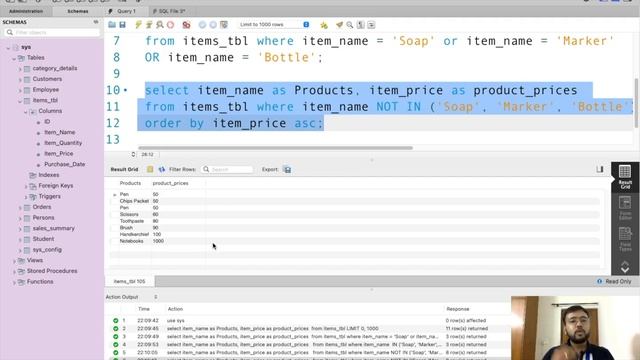Execute statement under cursor icon
Viewport: 640px width, 360px height.
click(149, 24)
